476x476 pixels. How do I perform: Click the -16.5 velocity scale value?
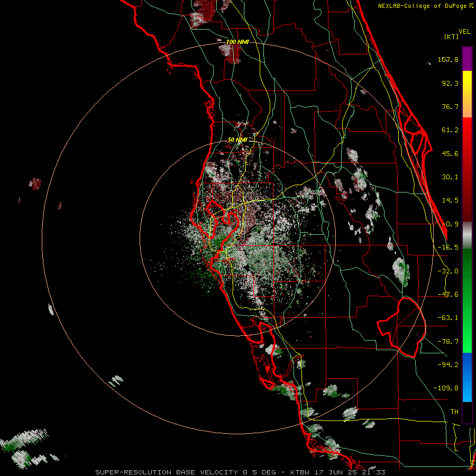pos(448,248)
